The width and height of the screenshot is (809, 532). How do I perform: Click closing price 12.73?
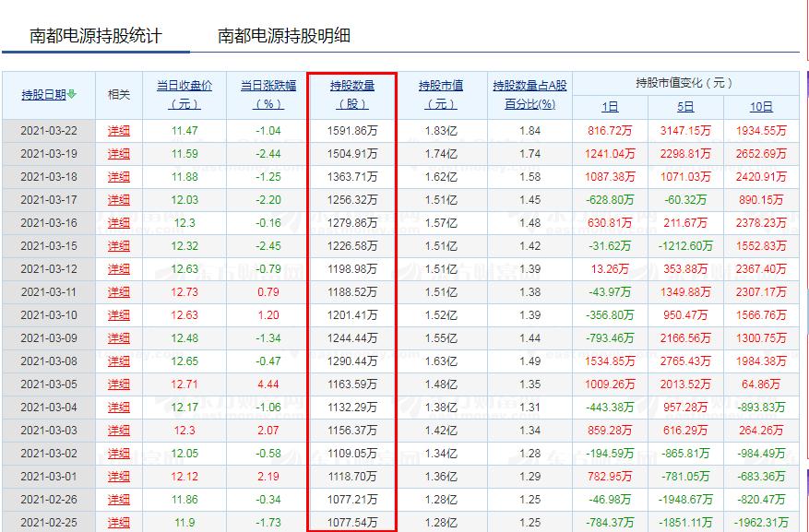[x=184, y=292]
